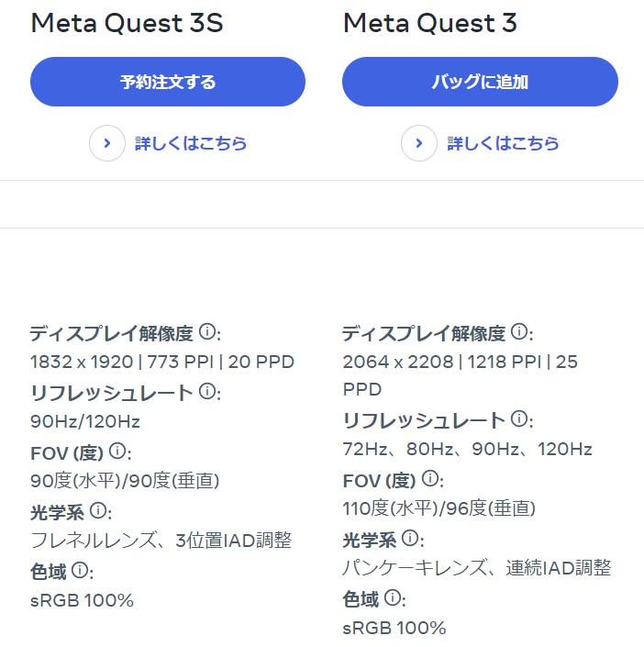Image resolution: width=644 pixels, height=647 pixels.
Task: Click info icon next to Quest 3 FOV (度)
Action: click(429, 478)
